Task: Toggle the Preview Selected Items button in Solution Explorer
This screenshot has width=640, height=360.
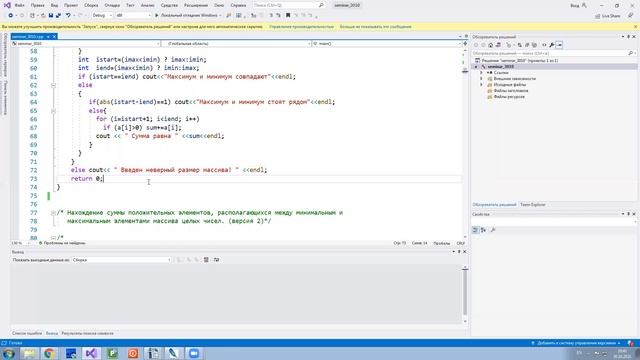Action: pos(559,45)
